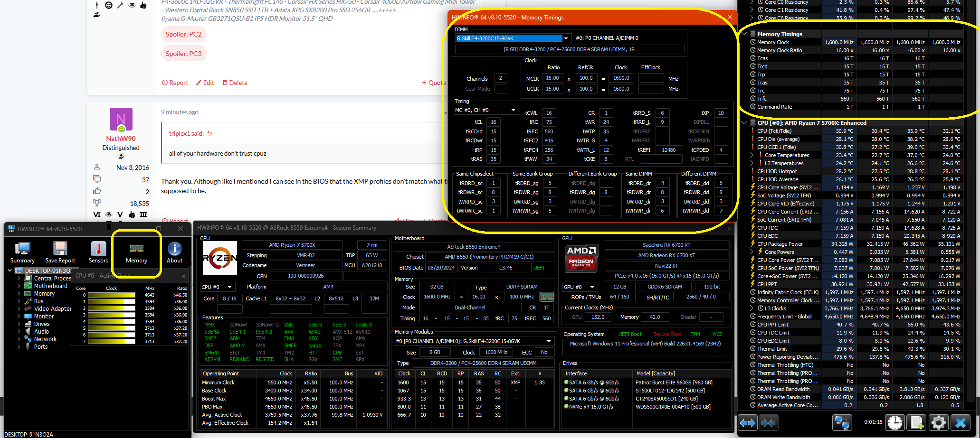Click the Channels value field in Memory Timings
This screenshot has height=438, width=980.
(501, 78)
